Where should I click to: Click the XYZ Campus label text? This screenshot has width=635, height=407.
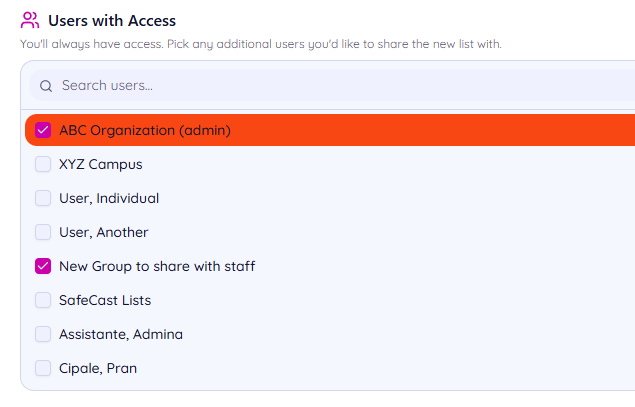101,164
